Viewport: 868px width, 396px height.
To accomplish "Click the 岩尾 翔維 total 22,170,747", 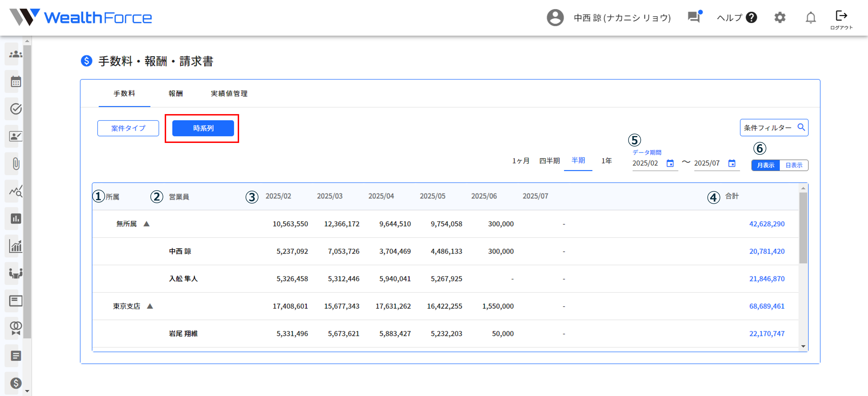I will point(767,334).
